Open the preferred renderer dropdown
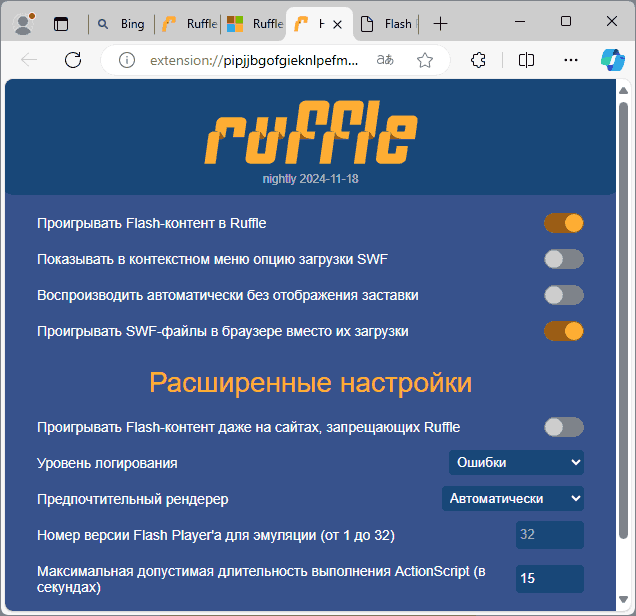 click(x=513, y=498)
